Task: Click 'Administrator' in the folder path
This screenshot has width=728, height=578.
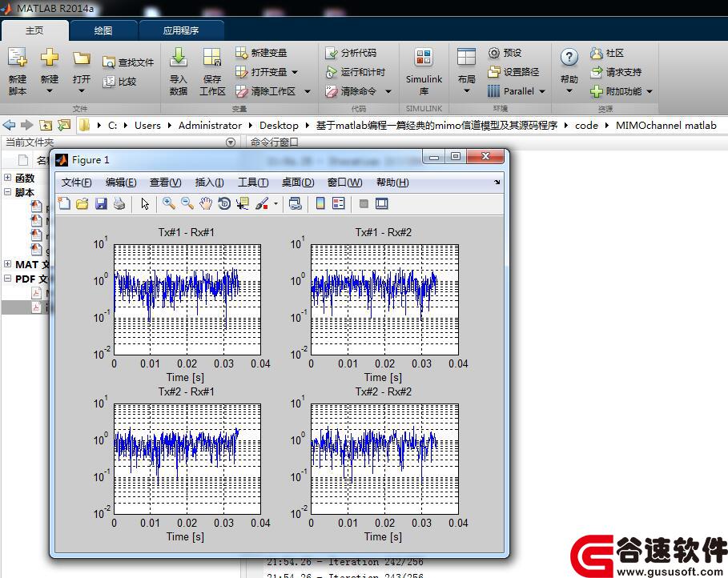Action: pos(210,126)
